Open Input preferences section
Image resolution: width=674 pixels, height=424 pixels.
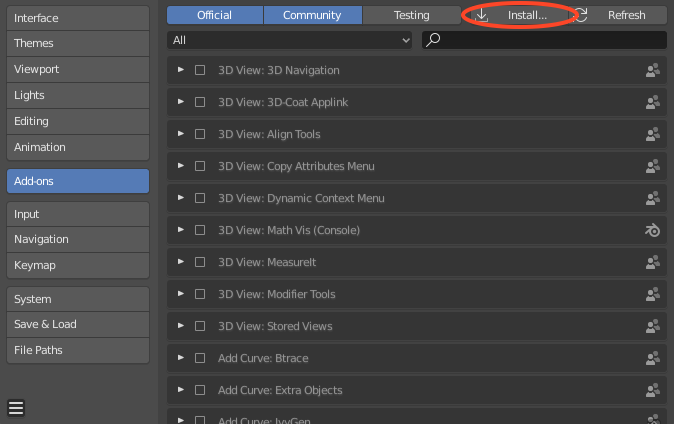pyautogui.click(x=78, y=214)
